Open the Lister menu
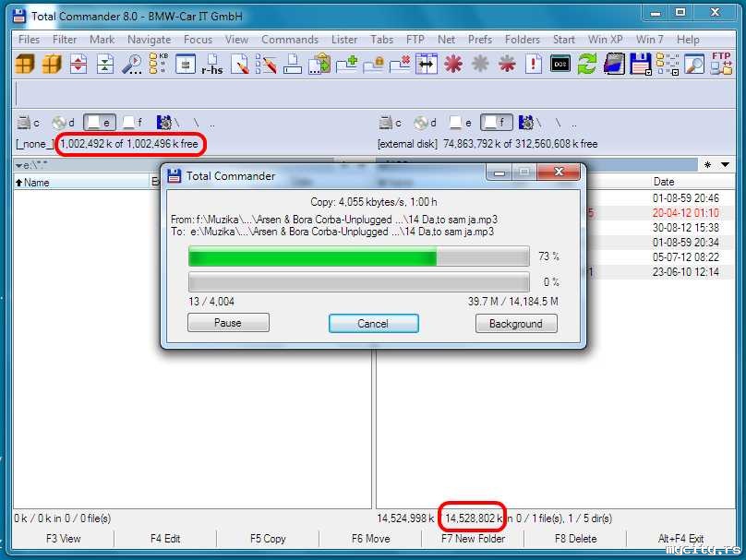 coord(344,40)
